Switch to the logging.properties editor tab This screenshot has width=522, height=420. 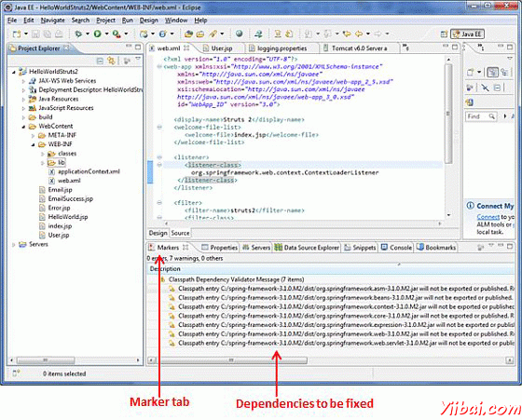[x=282, y=48]
